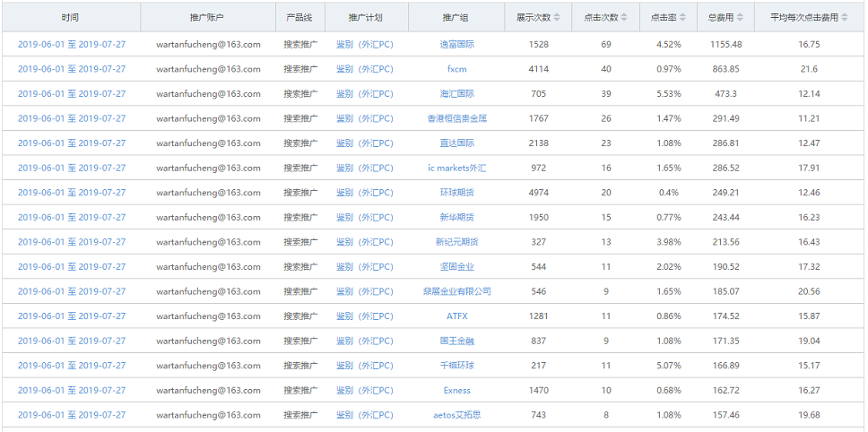Sort by 展示次数 column arrows

click(557, 18)
